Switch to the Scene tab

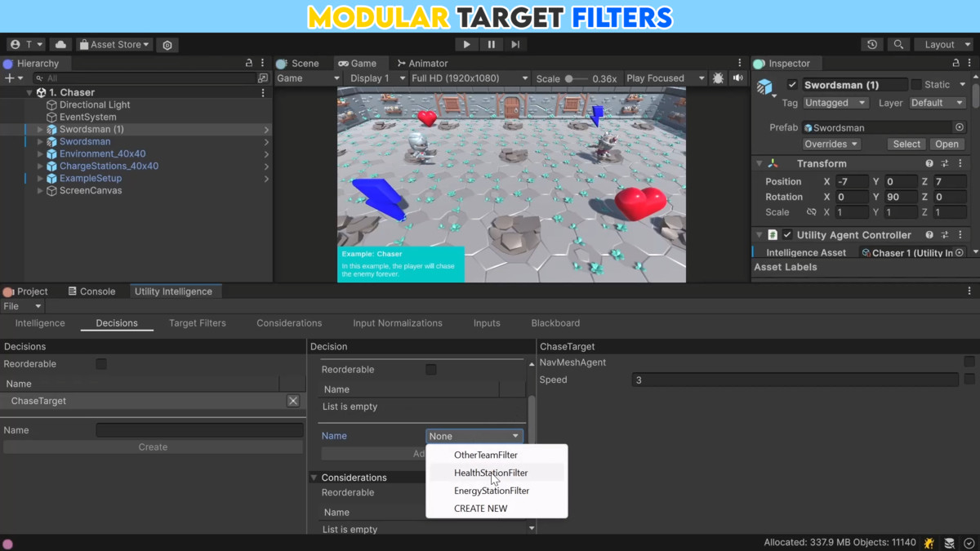point(298,63)
